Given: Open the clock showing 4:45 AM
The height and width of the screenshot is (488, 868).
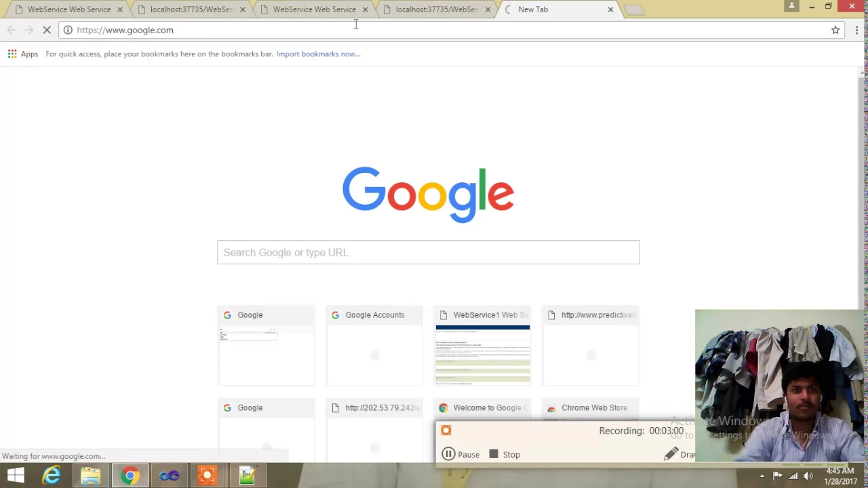Looking at the screenshot, I should (840, 476).
